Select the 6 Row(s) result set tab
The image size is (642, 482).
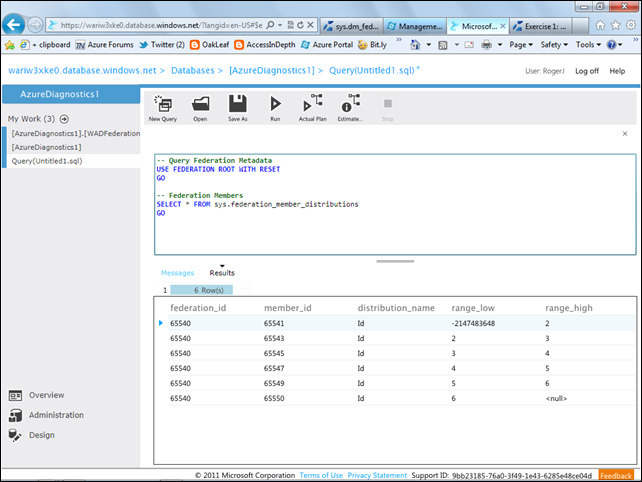click(x=201, y=290)
